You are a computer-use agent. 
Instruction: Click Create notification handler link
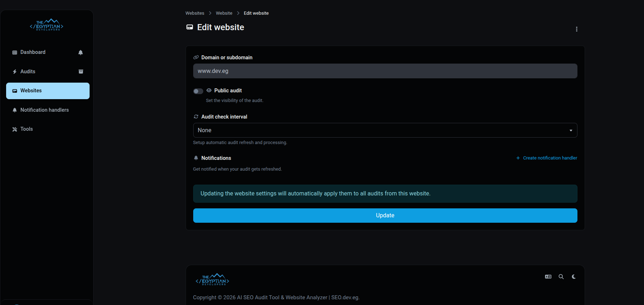tap(549, 158)
